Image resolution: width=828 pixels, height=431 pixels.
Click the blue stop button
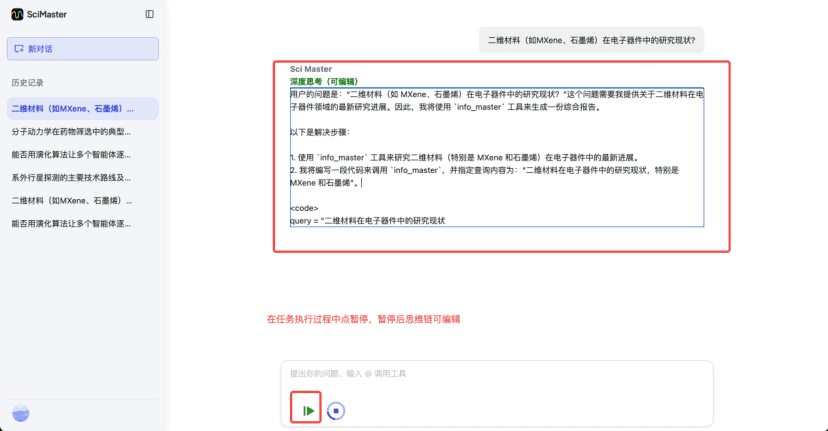[x=336, y=410]
